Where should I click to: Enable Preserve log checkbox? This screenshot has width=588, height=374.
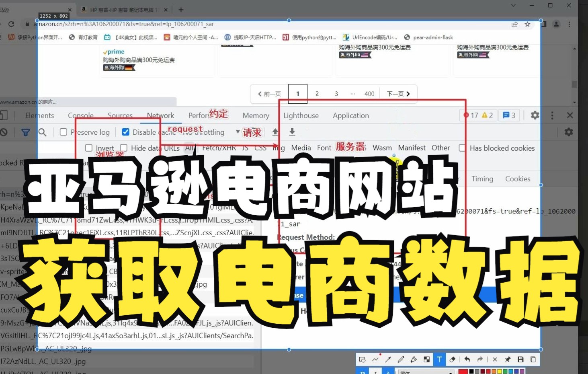tap(64, 132)
